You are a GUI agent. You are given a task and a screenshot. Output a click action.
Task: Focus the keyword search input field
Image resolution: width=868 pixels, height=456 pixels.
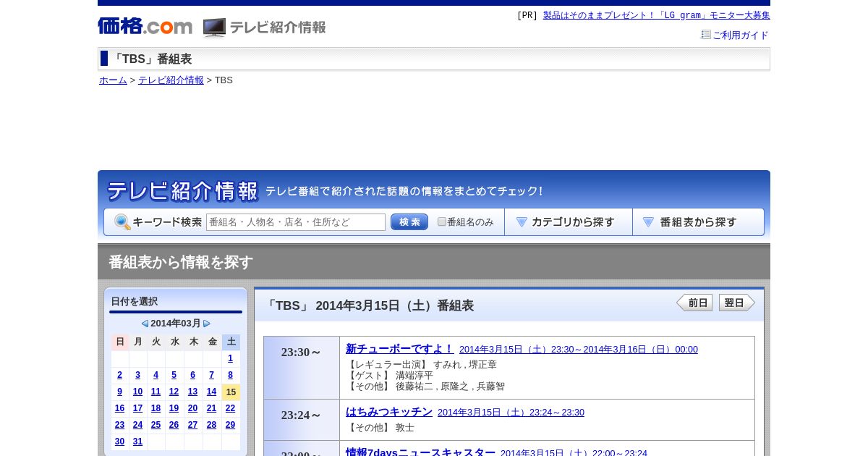pos(296,222)
